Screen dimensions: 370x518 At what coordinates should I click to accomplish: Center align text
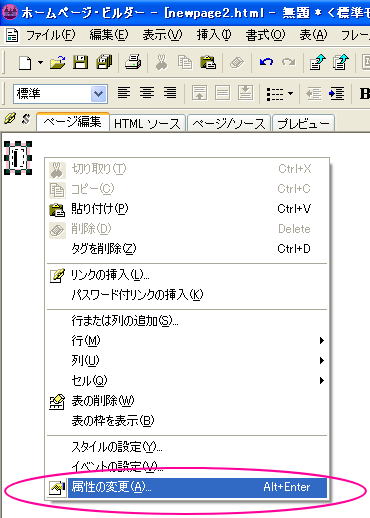tap(147, 93)
